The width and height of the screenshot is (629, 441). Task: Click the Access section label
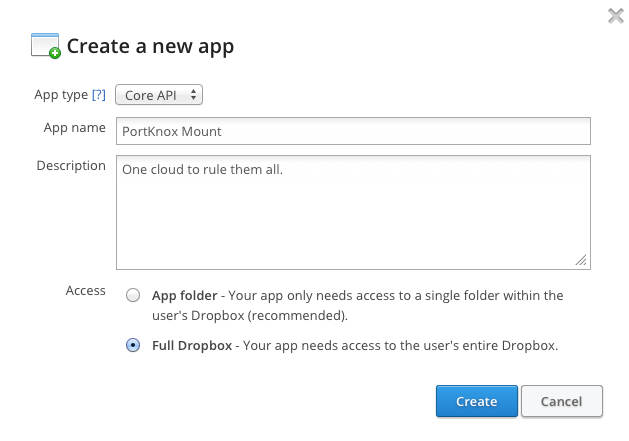[85, 291]
